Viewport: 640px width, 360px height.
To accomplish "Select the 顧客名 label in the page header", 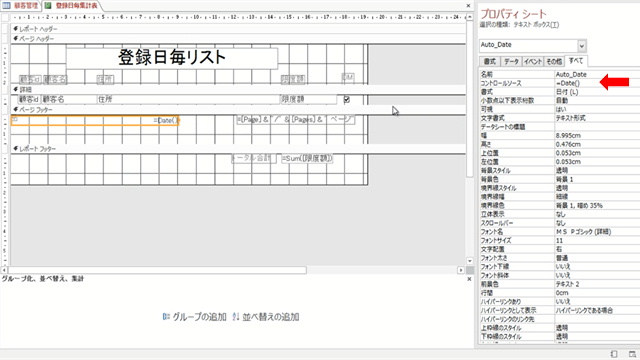I will click(55, 79).
